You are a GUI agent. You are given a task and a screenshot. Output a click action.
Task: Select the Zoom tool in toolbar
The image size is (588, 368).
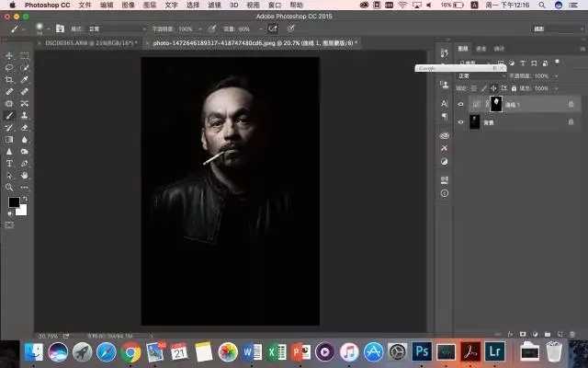tap(9, 187)
